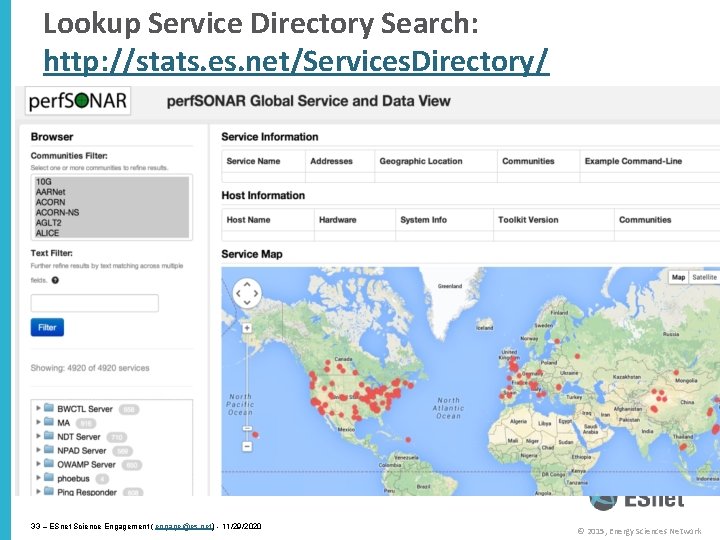
Task: Expand the NDT Server tree node
Action: pyautogui.click(x=38, y=436)
